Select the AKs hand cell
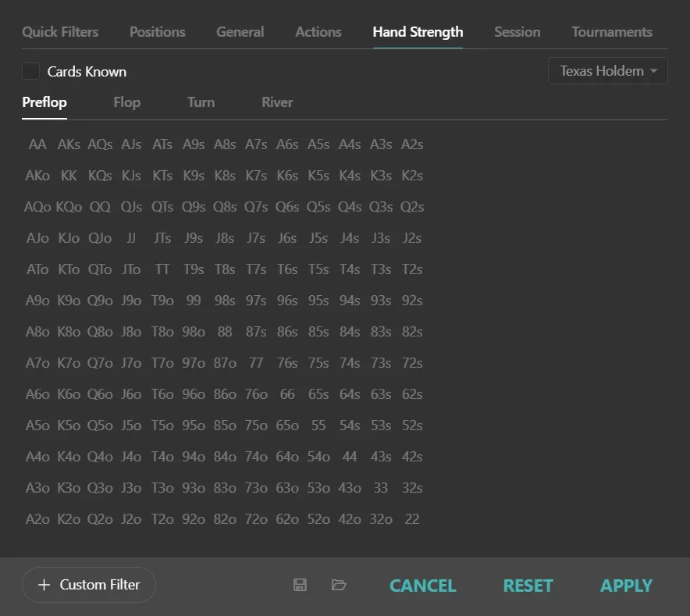Screen dimensions: 690x616 tap(69, 144)
